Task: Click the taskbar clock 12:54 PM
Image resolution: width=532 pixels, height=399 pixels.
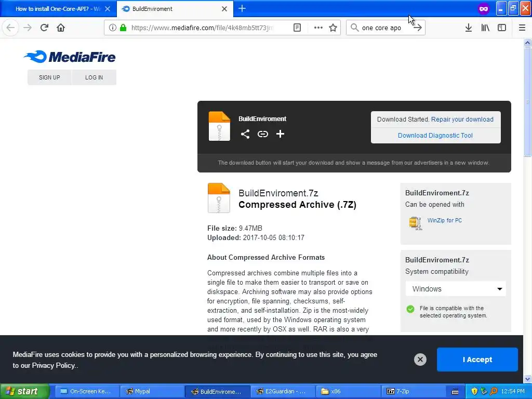Action: click(513, 391)
